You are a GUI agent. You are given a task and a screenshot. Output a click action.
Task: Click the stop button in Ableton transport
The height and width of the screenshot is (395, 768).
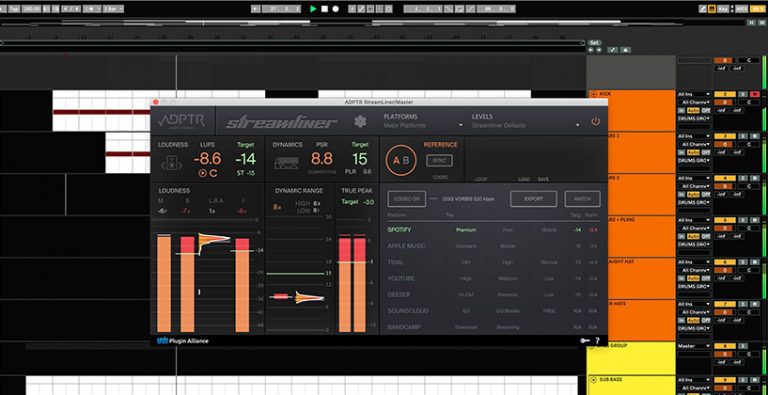325,9
